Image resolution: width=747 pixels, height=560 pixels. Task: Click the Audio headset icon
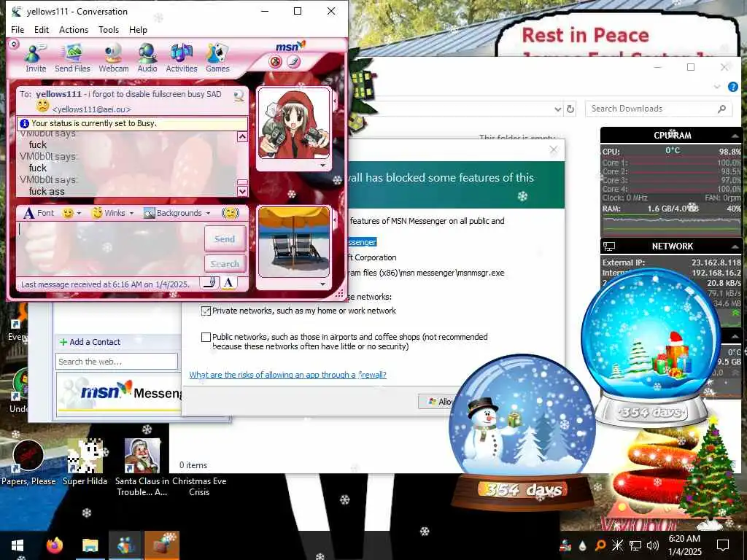(x=147, y=58)
